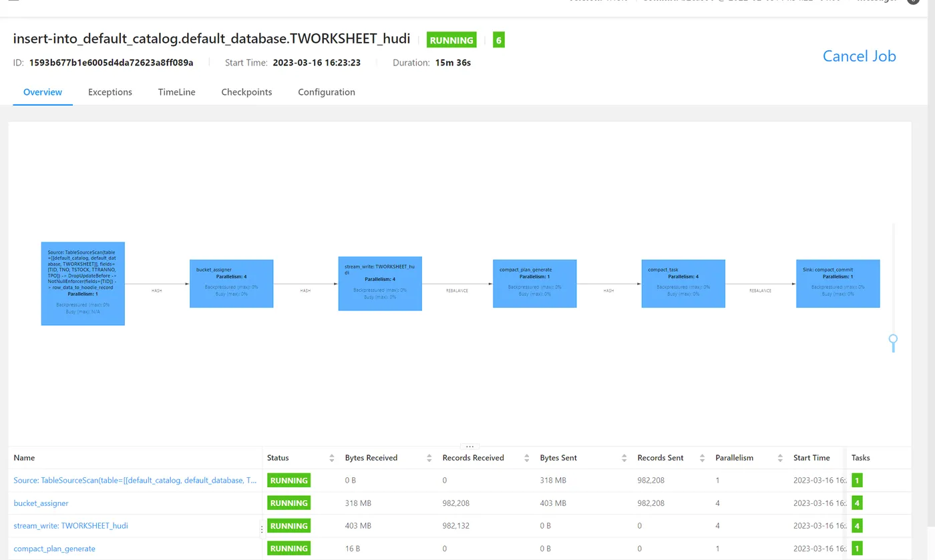935x560 pixels.
Task: Select the compact_task node in the graph
Action: 683,284
